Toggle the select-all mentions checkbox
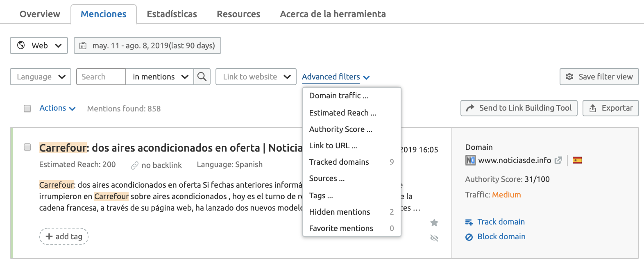644x263 pixels. pos(27,109)
